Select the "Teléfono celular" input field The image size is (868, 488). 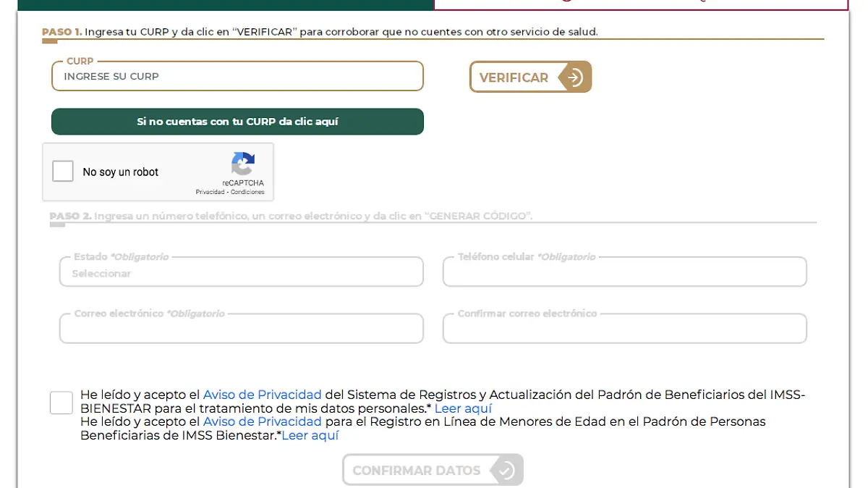[624, 271]
